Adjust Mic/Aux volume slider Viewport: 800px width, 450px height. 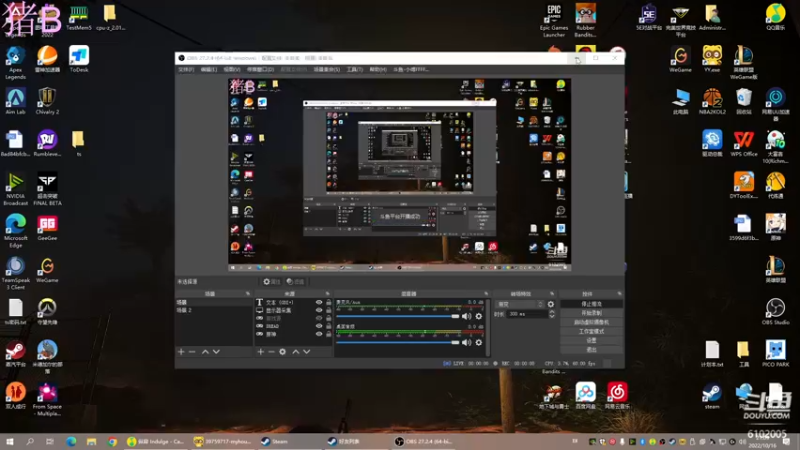398,316
